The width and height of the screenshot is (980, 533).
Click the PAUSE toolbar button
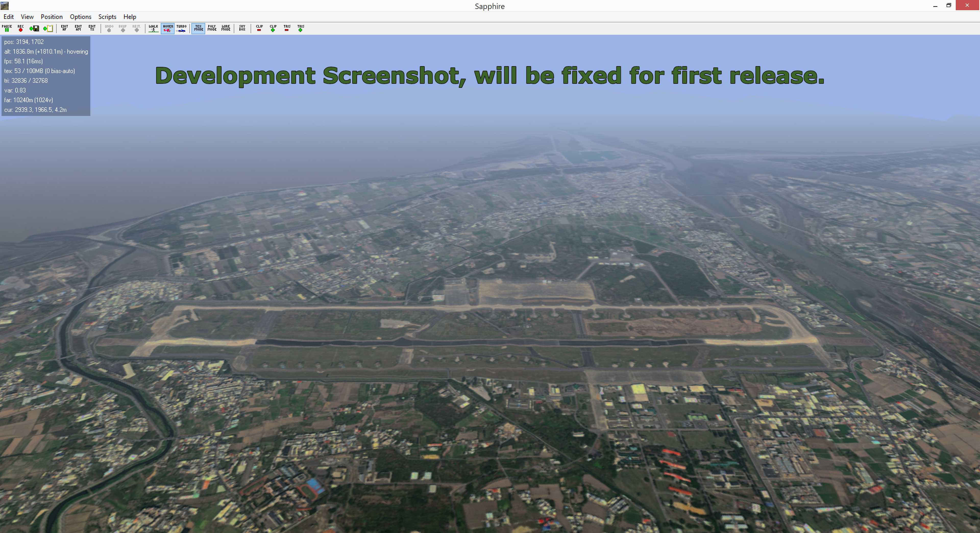[7, 28]
